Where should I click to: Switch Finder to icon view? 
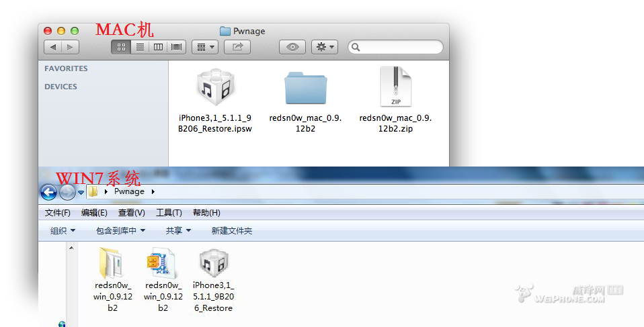pyautogui.click(x=122, y=47)
